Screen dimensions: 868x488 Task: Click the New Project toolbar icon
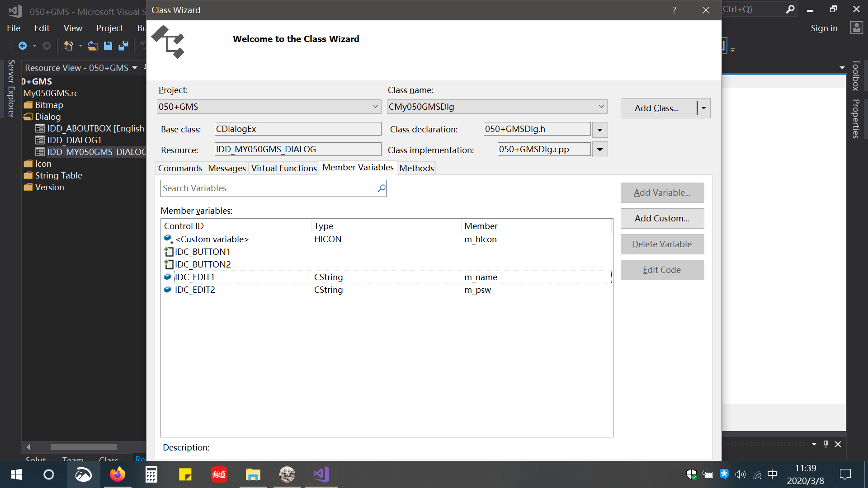point(68,46)
